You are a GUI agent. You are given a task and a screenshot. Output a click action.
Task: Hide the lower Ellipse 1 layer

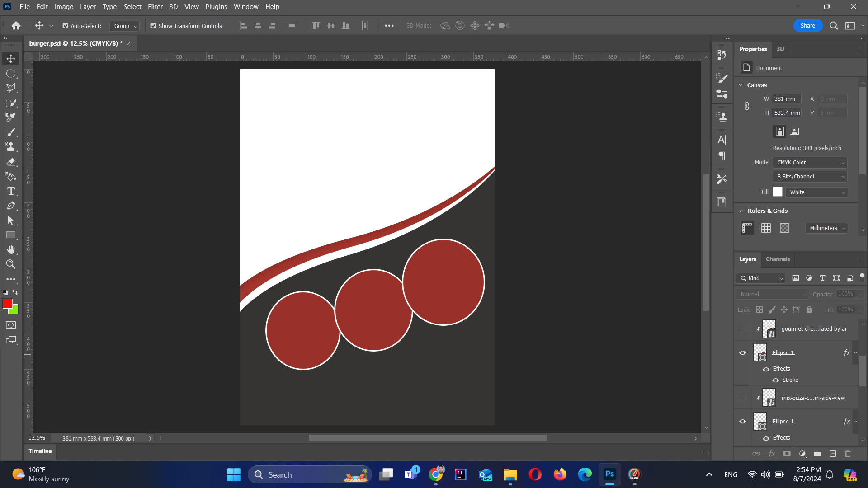click(x=742, y=422)
